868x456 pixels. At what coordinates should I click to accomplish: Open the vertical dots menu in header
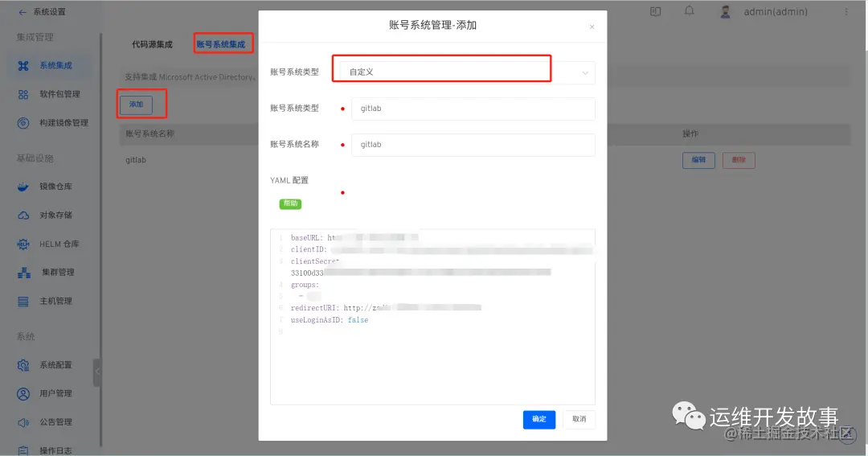pos(846,11)
